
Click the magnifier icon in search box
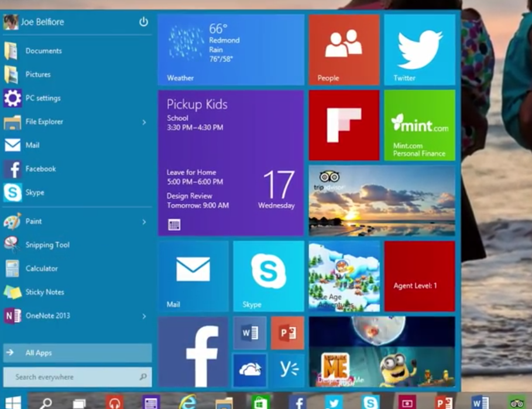(x=143, y=377)
